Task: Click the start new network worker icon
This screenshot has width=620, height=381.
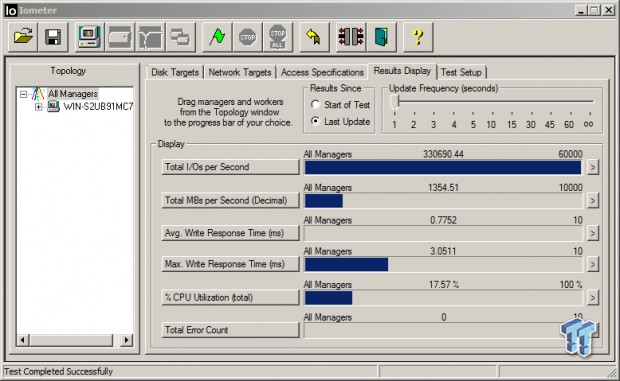Action: (150, 37)
